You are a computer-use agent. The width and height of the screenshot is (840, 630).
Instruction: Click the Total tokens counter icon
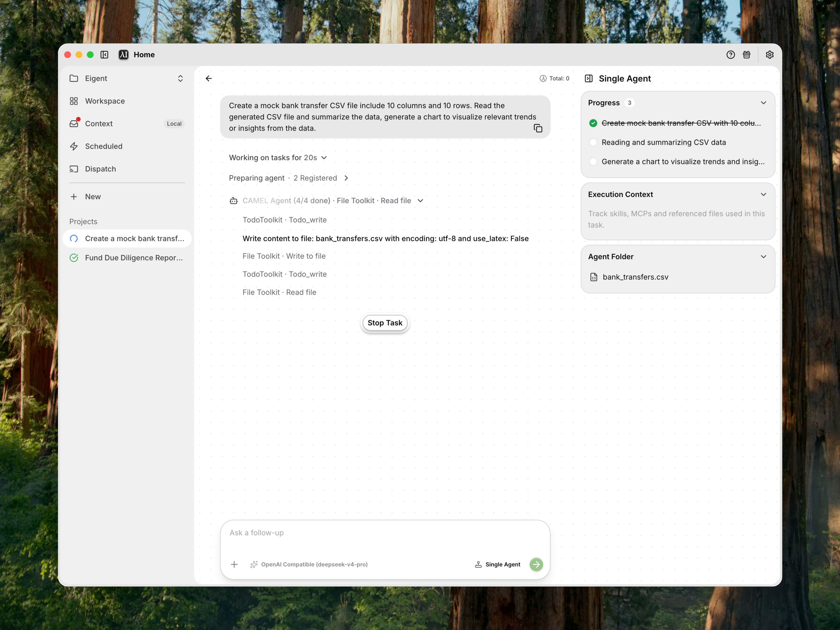point(543,79)
